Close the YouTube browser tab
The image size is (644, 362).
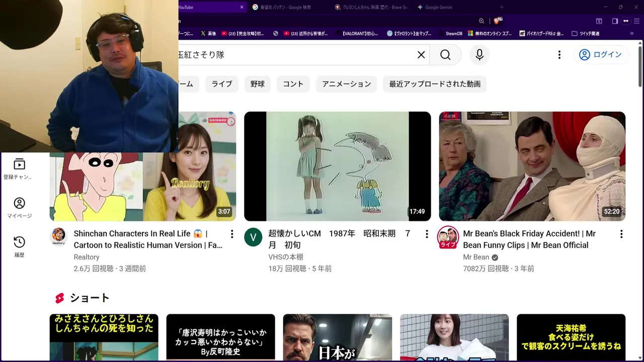(242, 7)
